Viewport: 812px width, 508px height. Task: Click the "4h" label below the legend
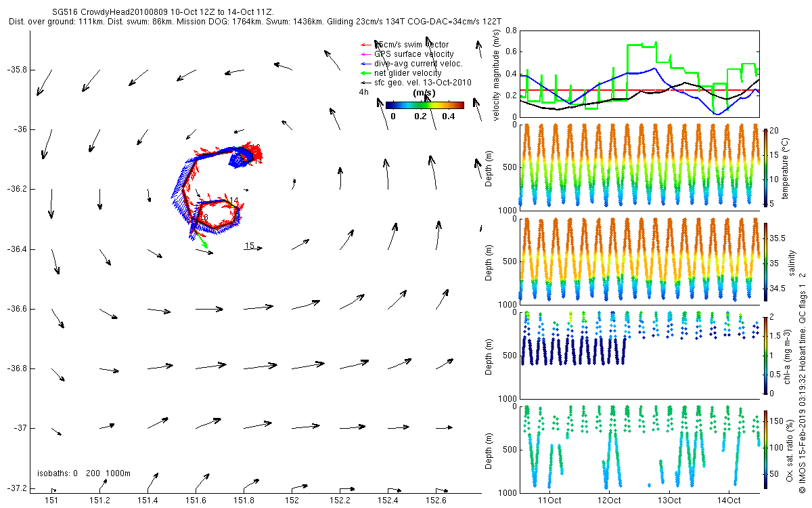363,92
